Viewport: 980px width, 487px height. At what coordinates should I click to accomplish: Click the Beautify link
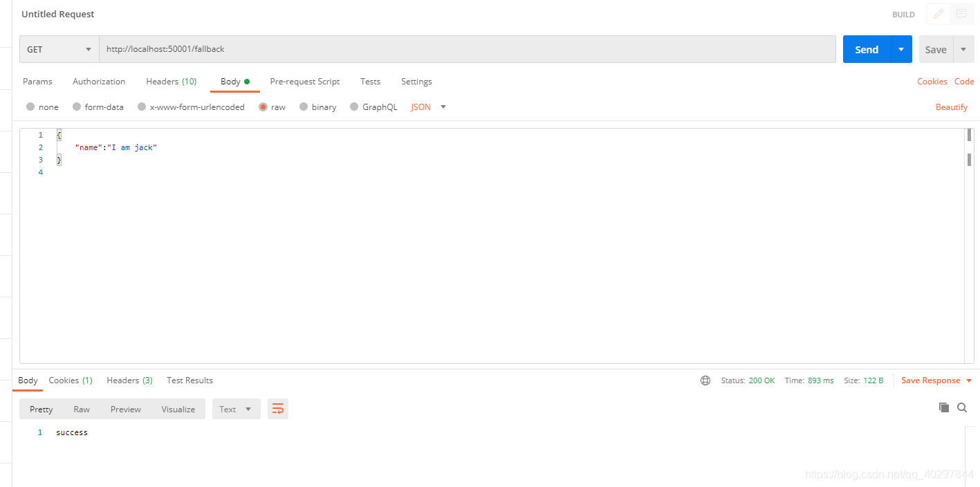click(952, 107)
